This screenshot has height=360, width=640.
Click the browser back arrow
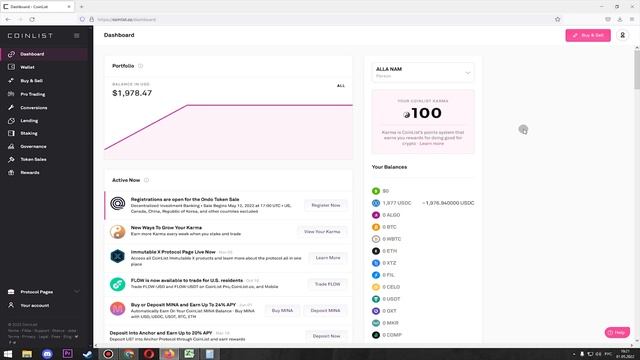pos(8,20)
